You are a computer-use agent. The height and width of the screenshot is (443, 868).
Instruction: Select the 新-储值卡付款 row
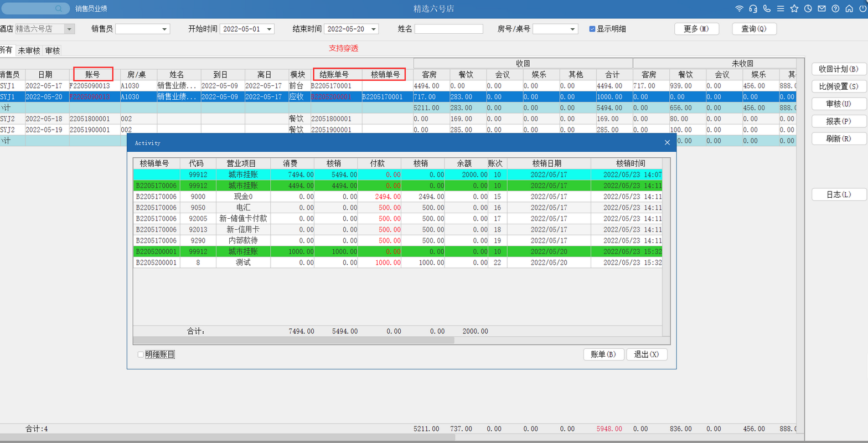(397, 219)
